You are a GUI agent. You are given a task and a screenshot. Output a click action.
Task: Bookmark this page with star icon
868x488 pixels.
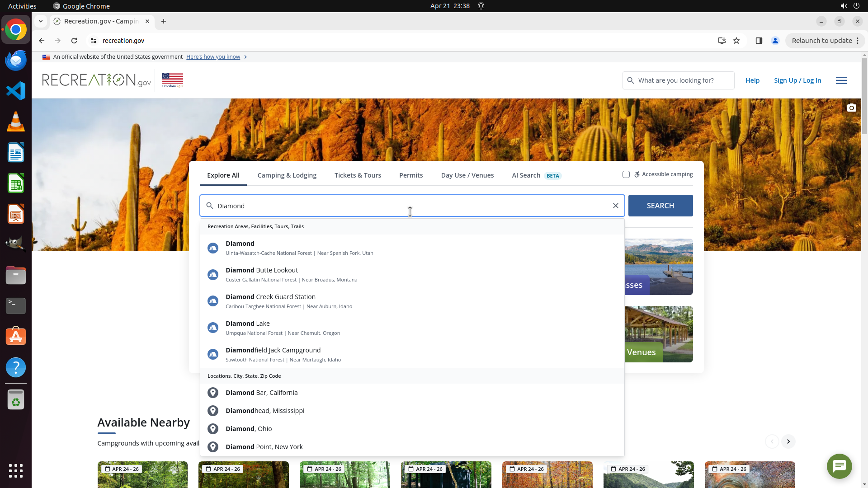(x=736, y=41)
